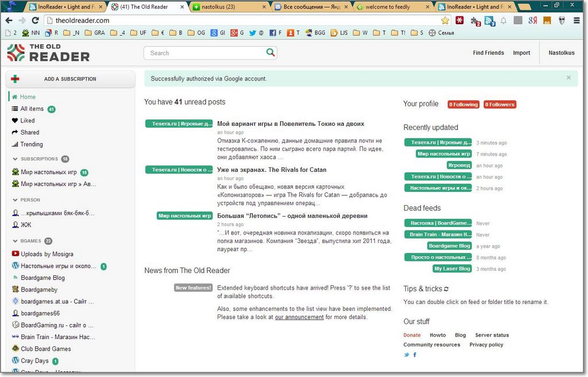Open Community resources link
The height and width of the screenshot is (377, 588).
coord(432,345)
